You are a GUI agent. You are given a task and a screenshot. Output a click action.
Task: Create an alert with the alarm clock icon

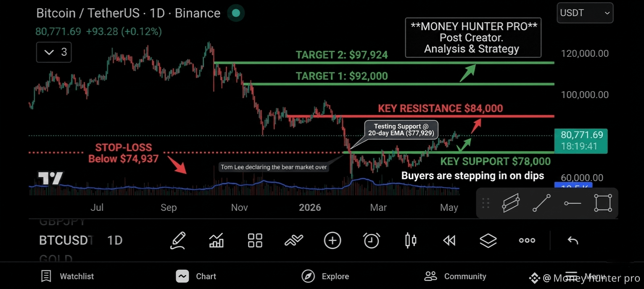click(372, 241)
